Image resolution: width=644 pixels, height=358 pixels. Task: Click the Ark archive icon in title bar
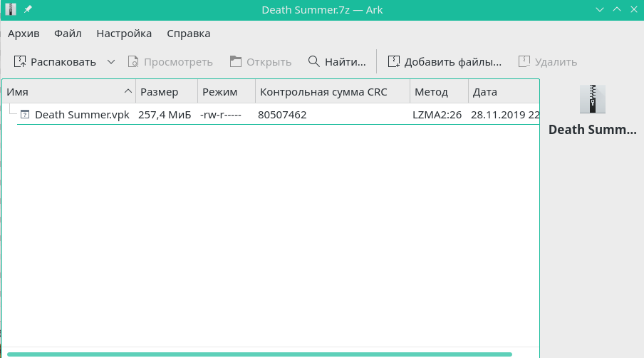click(10, 9)
